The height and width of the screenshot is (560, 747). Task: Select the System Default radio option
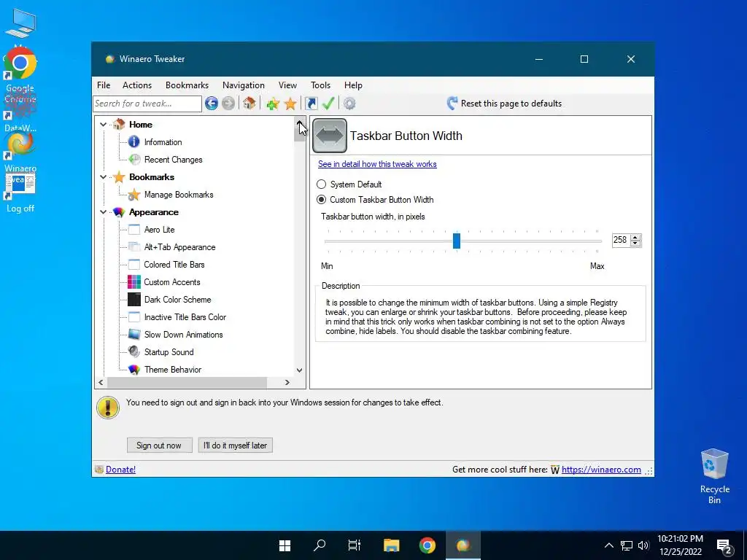[322, 184]
